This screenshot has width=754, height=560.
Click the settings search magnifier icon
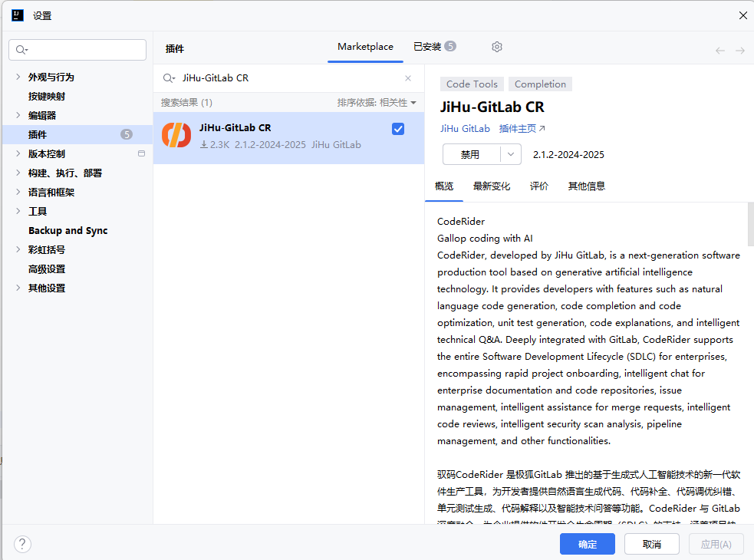pyautogui.click(x=21, y=50)
